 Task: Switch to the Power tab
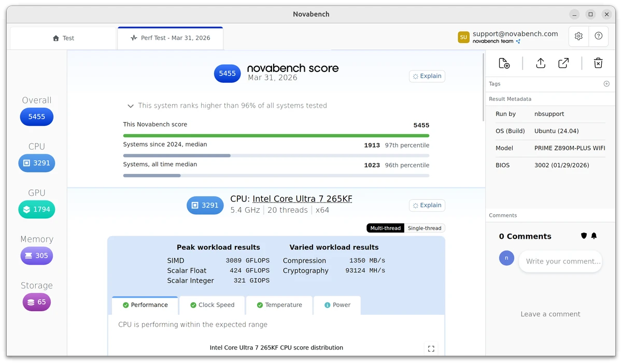pos(337,305)
